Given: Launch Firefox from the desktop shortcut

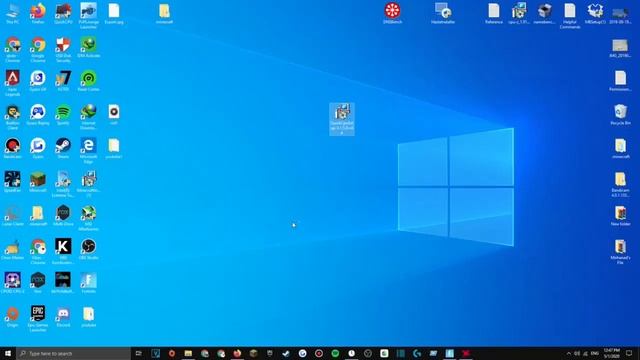Looking at the screenshot, I should (x=38, y=13).
